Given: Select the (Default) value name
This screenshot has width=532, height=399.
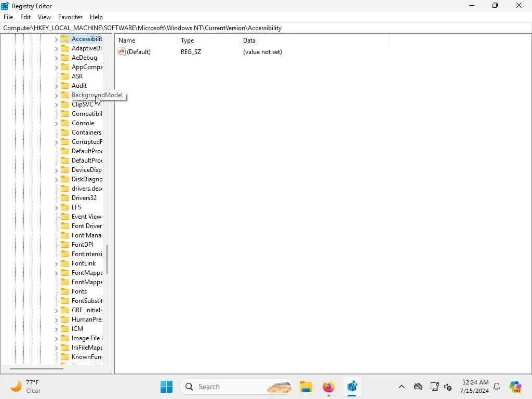Looking at the screenshot, I should 139,52.
